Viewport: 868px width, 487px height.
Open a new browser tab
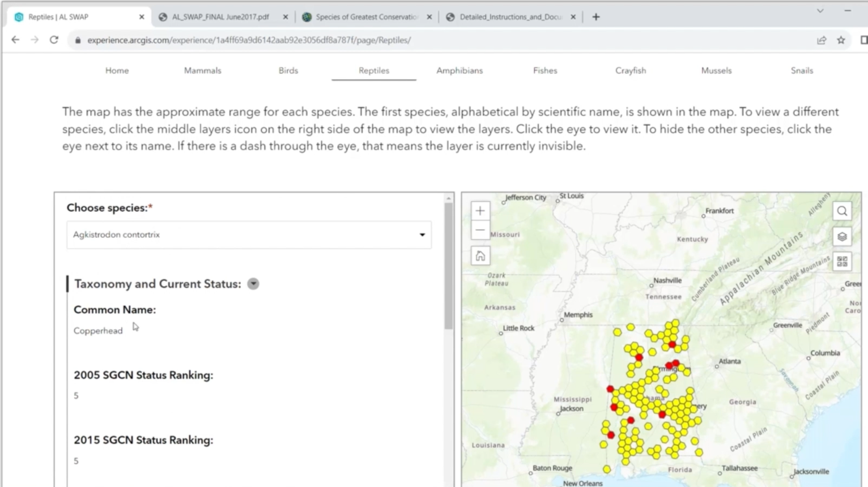pos(595,16)
